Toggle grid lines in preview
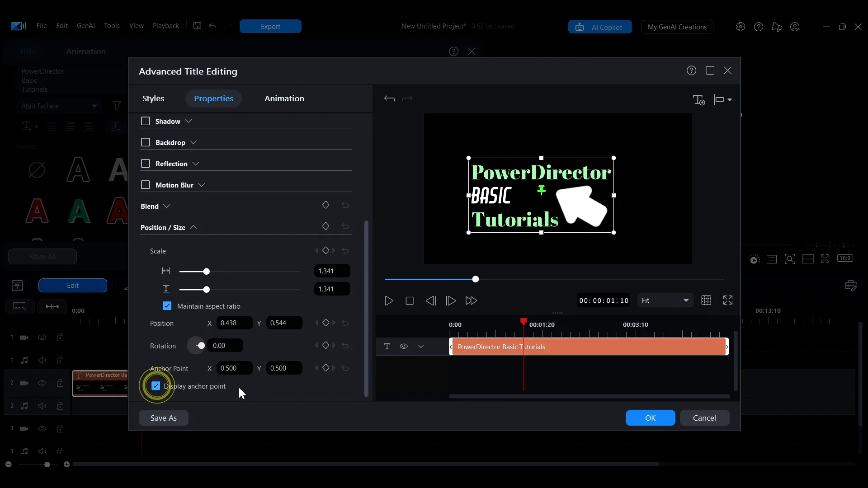Screen dimensions: 868x488 point(706,300)
